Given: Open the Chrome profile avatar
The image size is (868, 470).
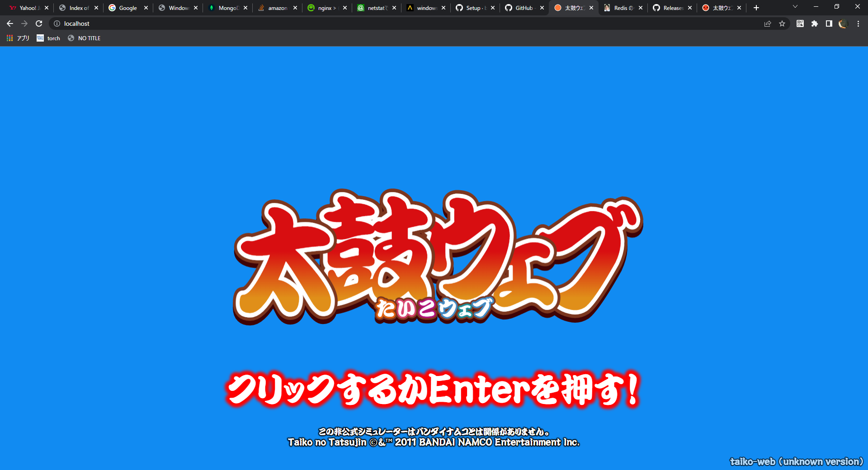Looking at the screenshot, I should [843, 23].
